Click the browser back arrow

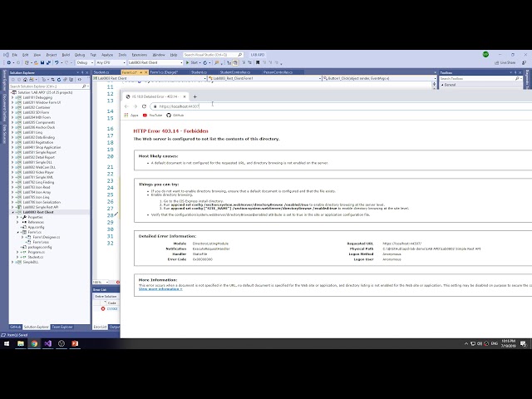tap(126, 106)
